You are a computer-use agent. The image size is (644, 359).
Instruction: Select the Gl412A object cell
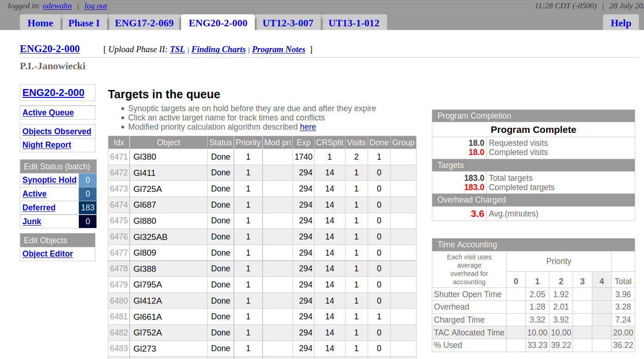coord(168,301)
